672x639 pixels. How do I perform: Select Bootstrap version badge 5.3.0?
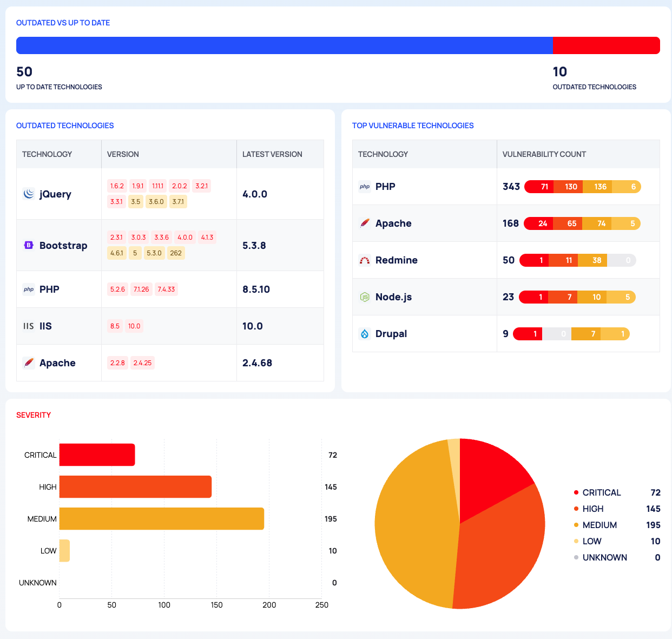click(154, 253)
